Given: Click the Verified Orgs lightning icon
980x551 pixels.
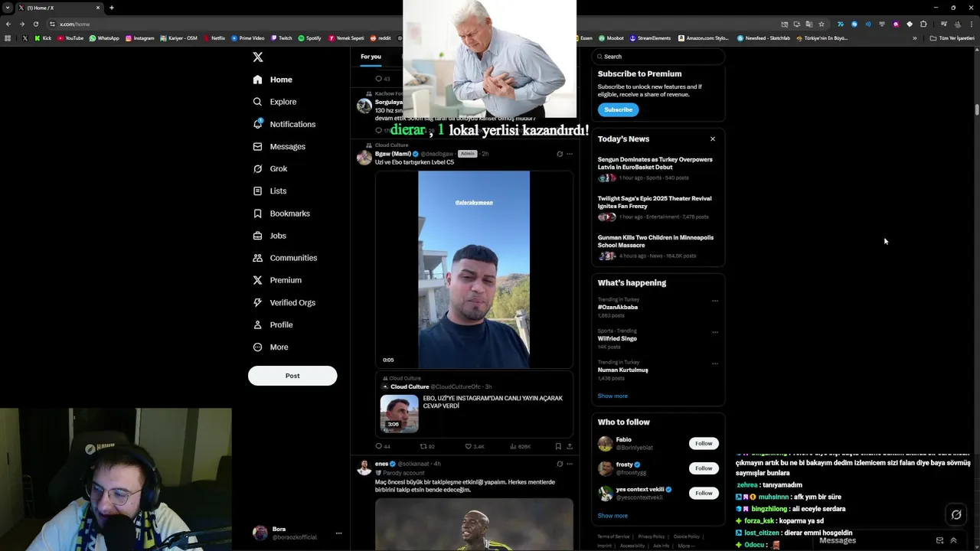Looking at the screenshot, I should pos(257,302).
